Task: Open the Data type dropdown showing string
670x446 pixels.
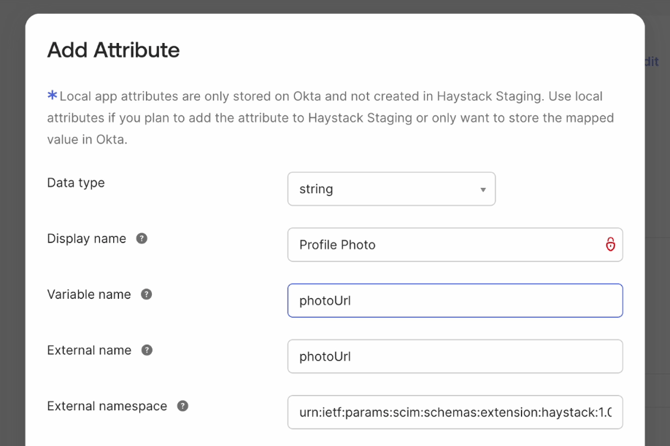Action: point(391,189)
